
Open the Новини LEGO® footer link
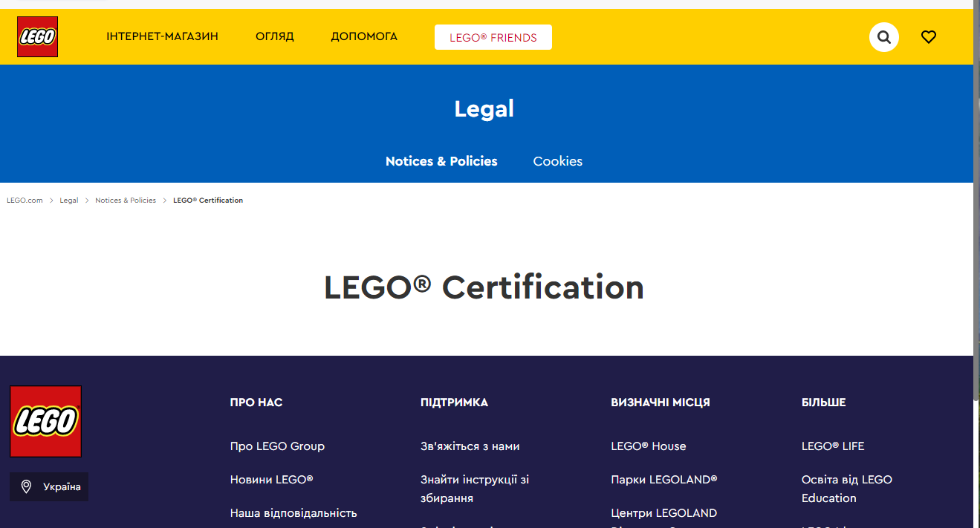tap(272, 480)
